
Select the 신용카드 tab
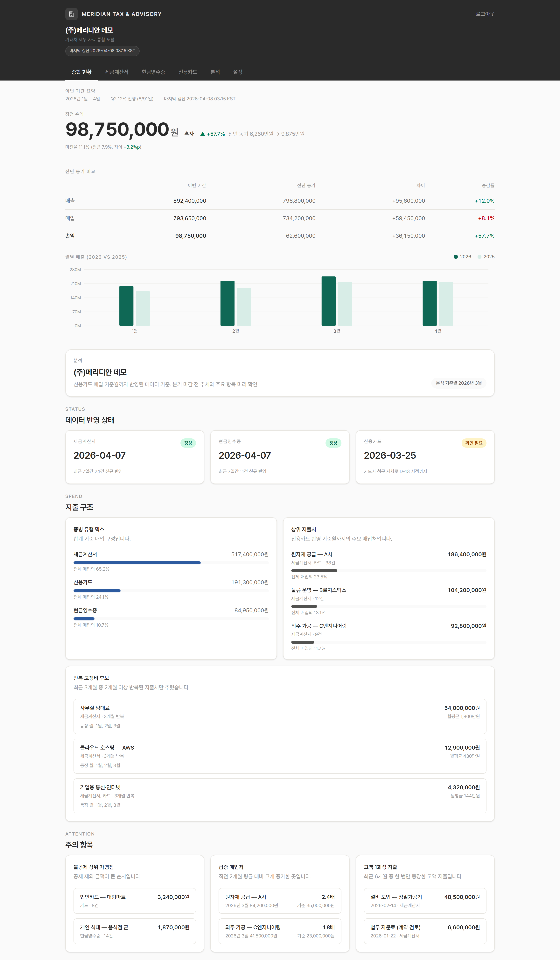click(187, 72)
